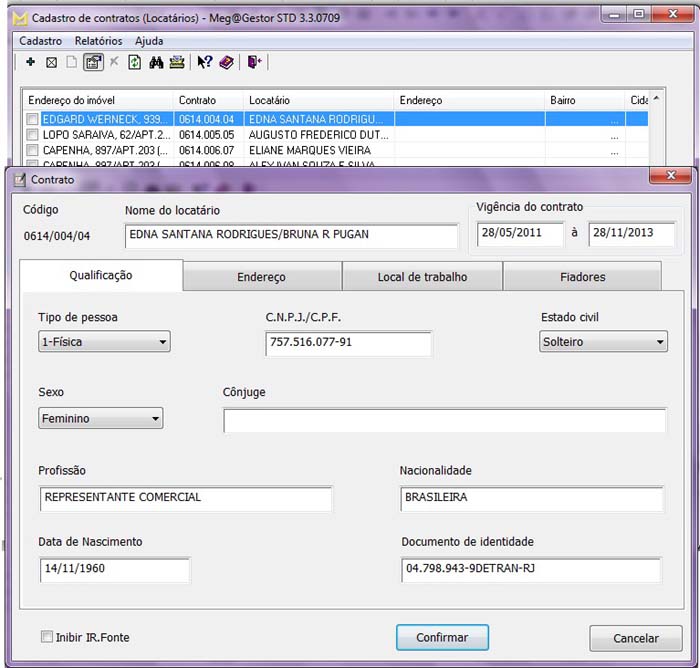Open the Tipo de pessoa dropdown

104,342
